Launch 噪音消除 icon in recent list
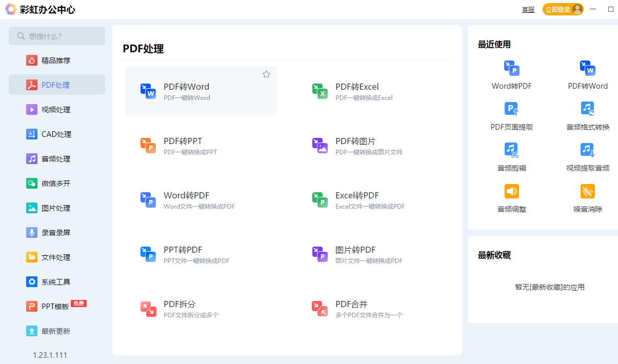This screenshot has height=364, width=618. (588, 191)
